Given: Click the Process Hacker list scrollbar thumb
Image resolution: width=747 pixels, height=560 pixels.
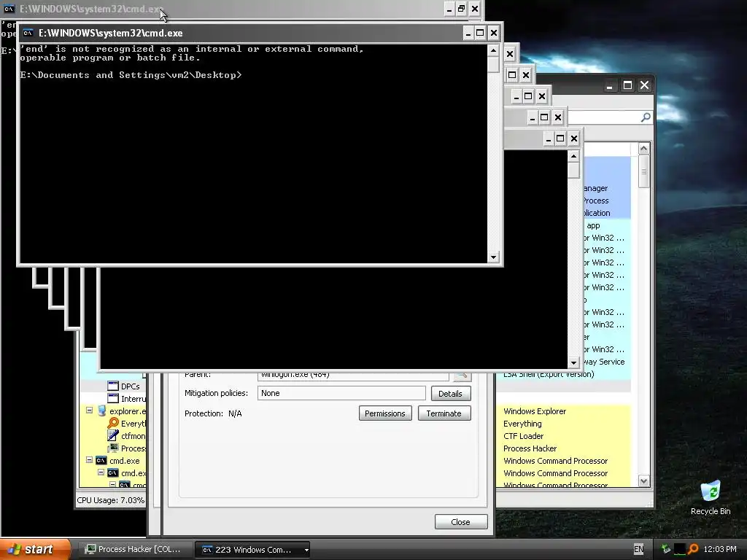Looking at the screenshot, I should point(643,171).
